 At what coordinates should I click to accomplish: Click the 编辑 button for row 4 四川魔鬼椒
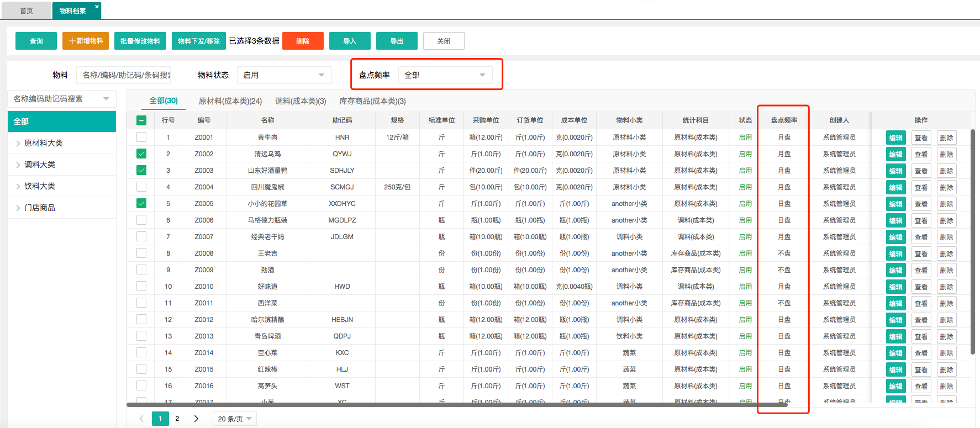click(895, 187)
